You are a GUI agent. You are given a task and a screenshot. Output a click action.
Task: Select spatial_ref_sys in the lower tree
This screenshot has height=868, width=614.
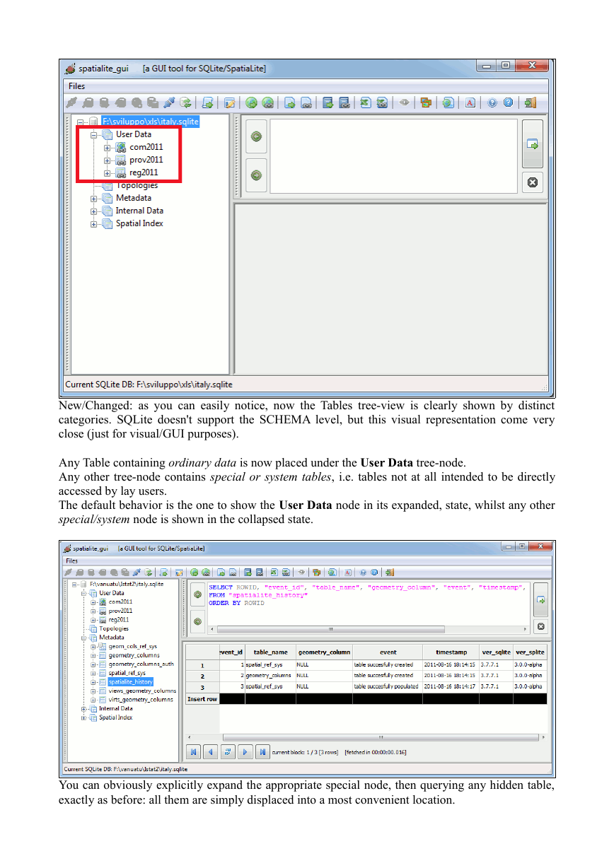point(127,673)
